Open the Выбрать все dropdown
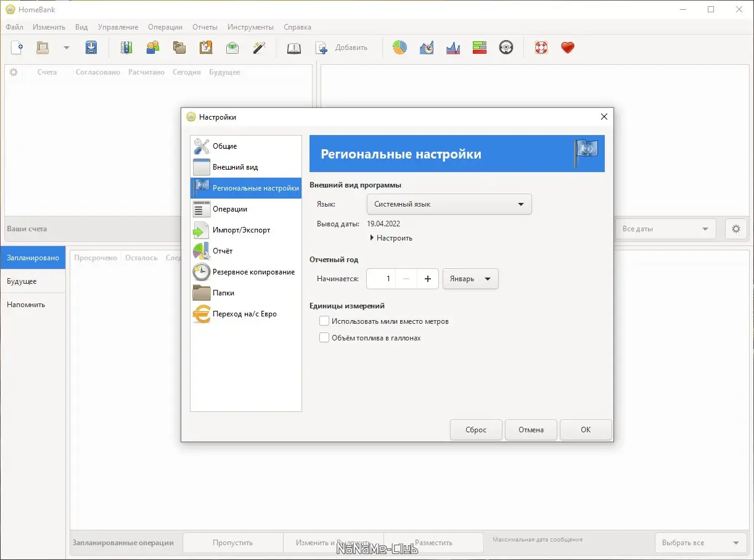754x560 pixels. [x=701, y=543]
